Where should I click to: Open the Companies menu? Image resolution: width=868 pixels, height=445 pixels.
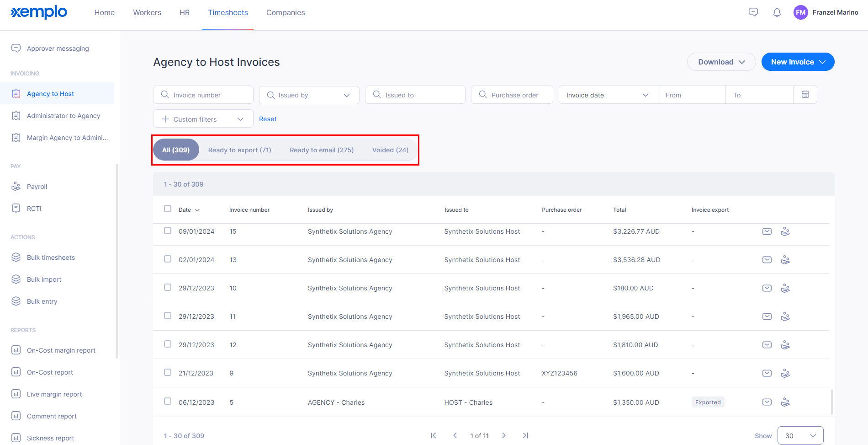point(286,12)
